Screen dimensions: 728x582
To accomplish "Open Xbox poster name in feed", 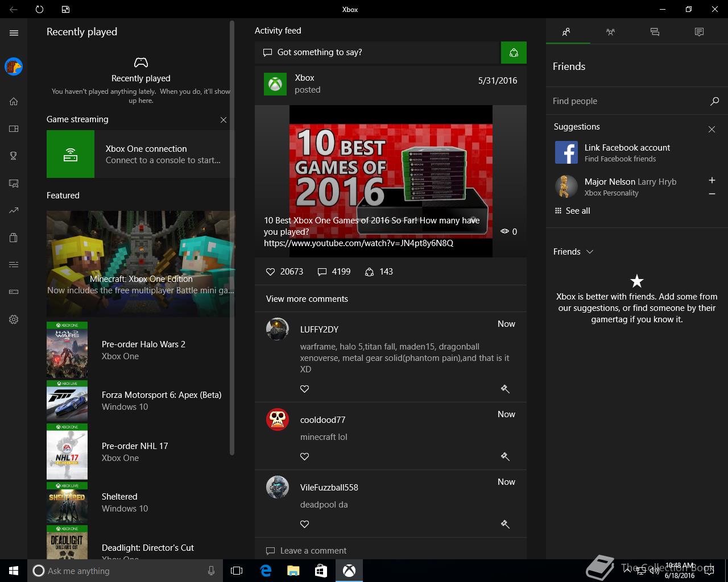I will 304,78.
